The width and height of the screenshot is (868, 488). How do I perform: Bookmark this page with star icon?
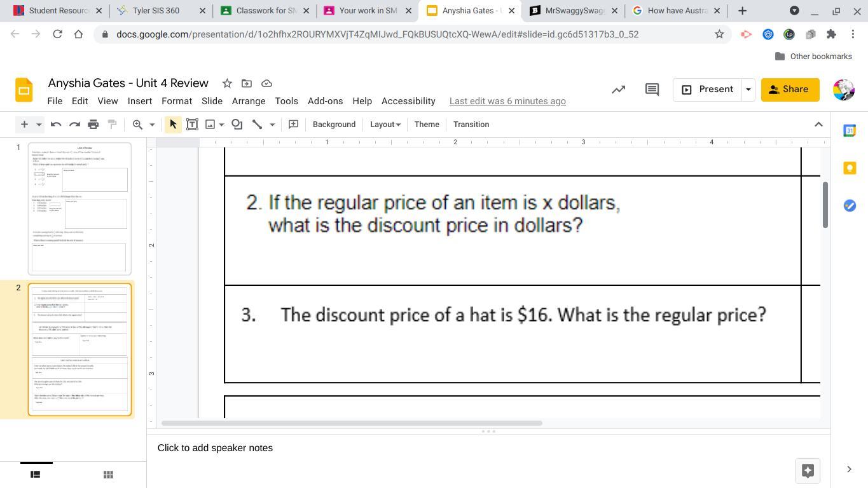click(x=719, y=34)
